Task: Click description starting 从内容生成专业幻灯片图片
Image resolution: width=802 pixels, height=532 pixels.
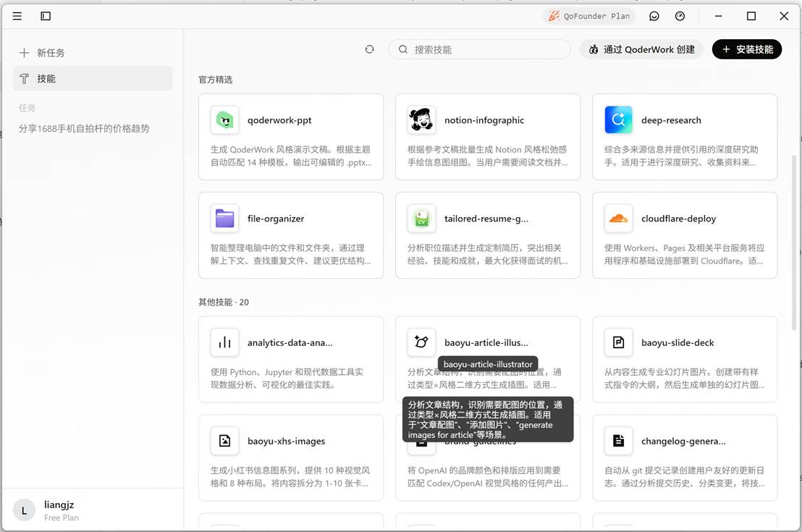Action: pyautogui.click(x=684, y=379)
